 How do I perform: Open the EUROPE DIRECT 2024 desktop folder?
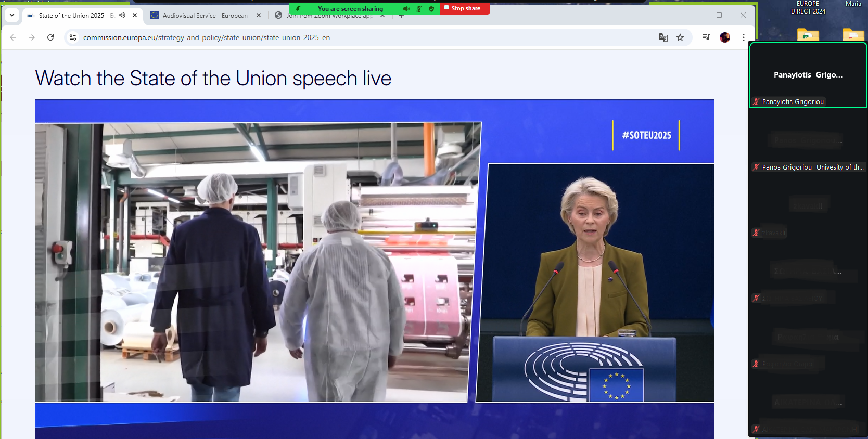click(x=808, y=34)
